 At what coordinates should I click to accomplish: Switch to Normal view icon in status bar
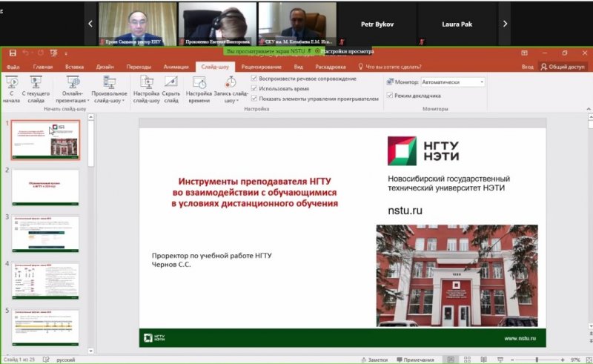451,360
